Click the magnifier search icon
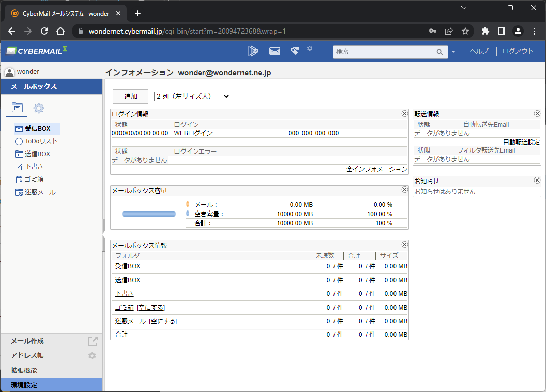 [440, 52]
